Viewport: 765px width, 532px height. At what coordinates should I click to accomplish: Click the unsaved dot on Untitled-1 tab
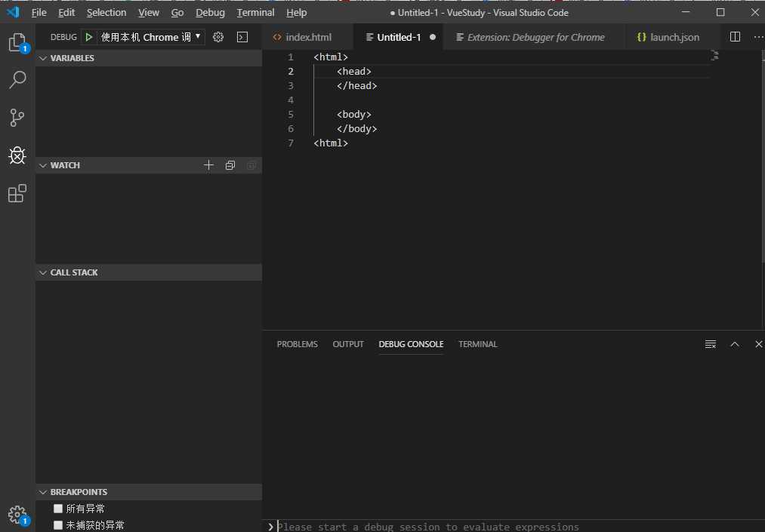[x=432, y=37]
